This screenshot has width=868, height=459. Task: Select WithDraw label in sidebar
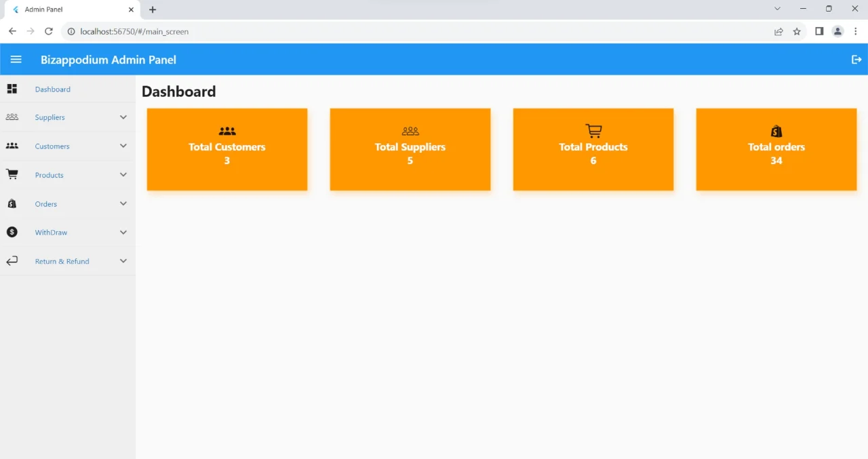pyautogui.click(x=52, y=233)
